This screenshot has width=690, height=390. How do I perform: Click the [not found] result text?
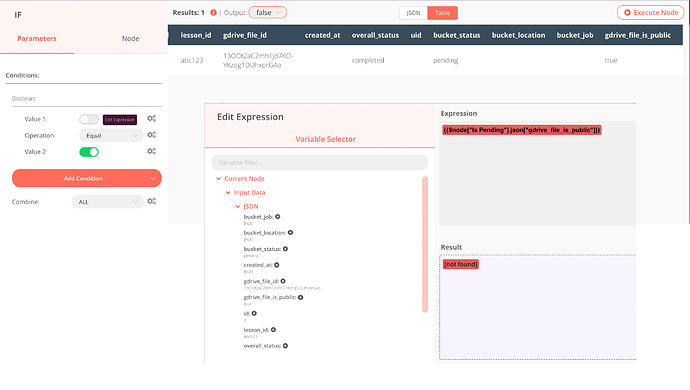[x=461, y=264]
